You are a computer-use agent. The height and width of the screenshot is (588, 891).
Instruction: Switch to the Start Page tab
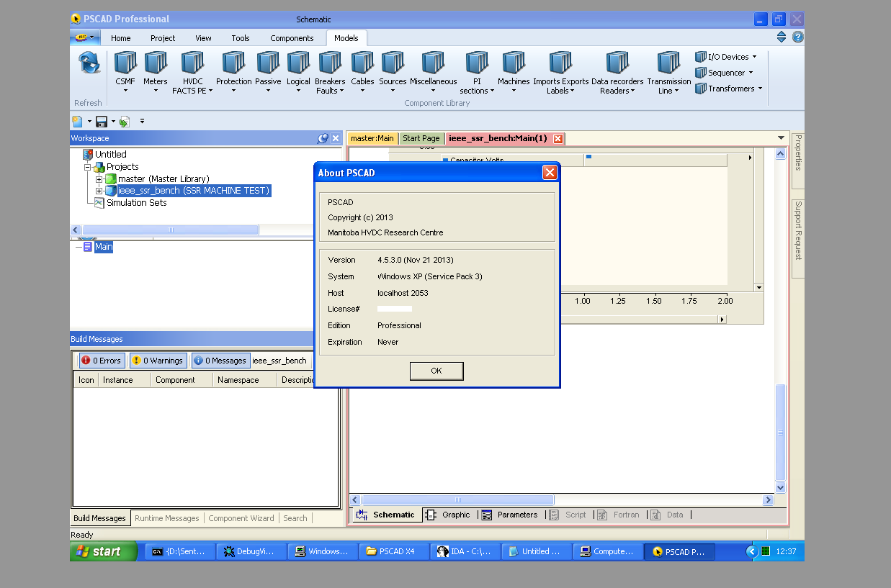click(x=421, y=138)
